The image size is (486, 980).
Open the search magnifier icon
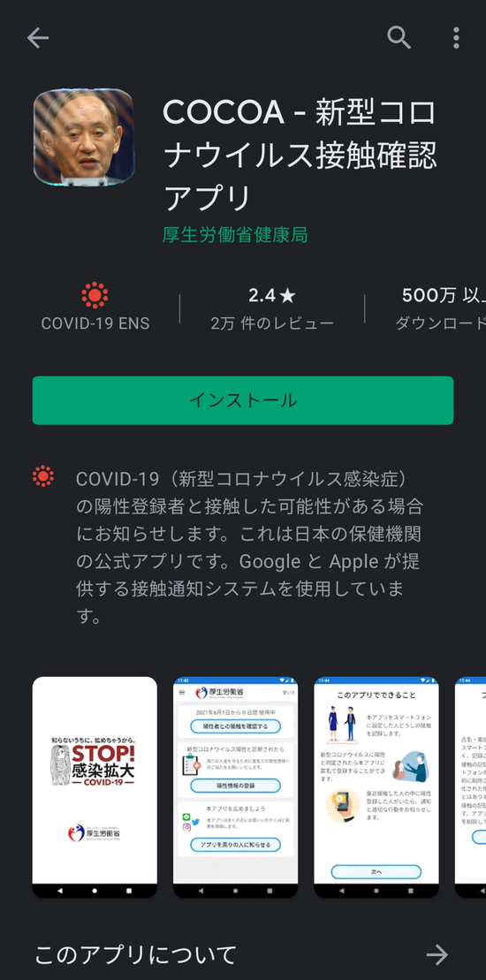tap(399, 38)
